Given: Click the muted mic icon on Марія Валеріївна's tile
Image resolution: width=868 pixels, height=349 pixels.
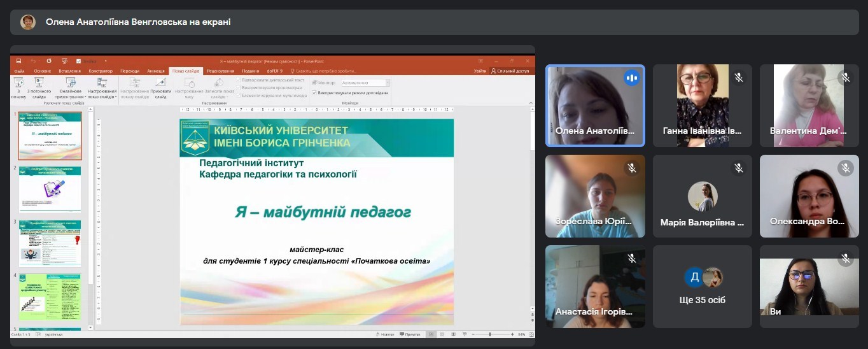Looking at the screenshot, I should 739,168.
